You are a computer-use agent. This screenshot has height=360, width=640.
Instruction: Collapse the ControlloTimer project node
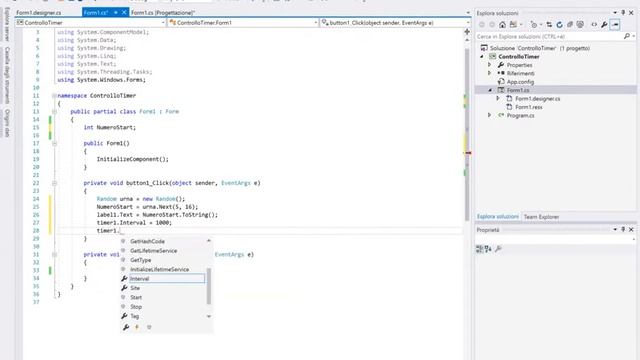coord(482,56)
